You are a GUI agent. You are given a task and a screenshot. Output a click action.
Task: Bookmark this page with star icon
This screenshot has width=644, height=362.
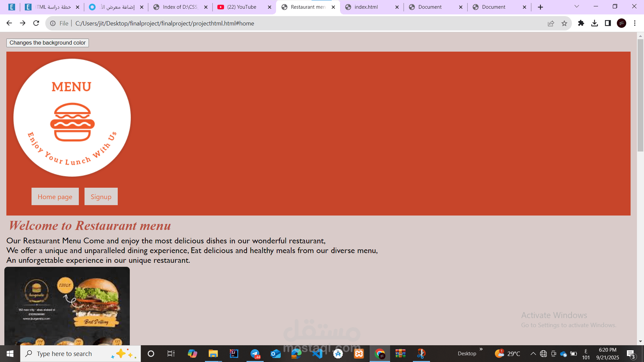click(564, 23)
